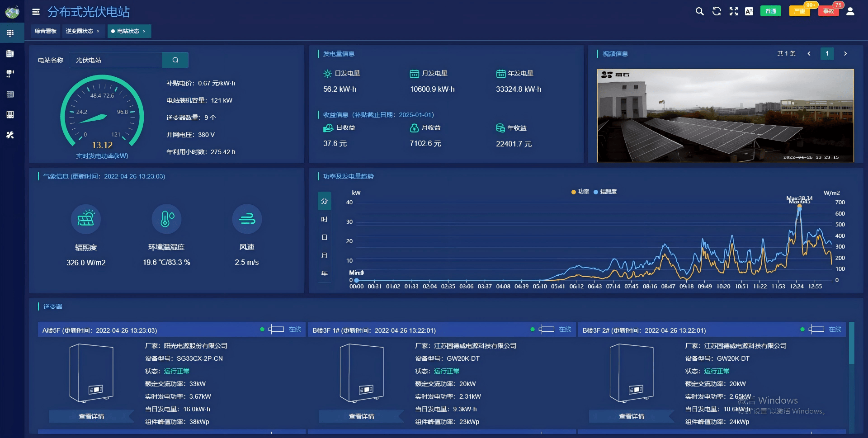Viewport: 868px width, 438px height.
Task: Select video page 1
Action: click(827, 53)
